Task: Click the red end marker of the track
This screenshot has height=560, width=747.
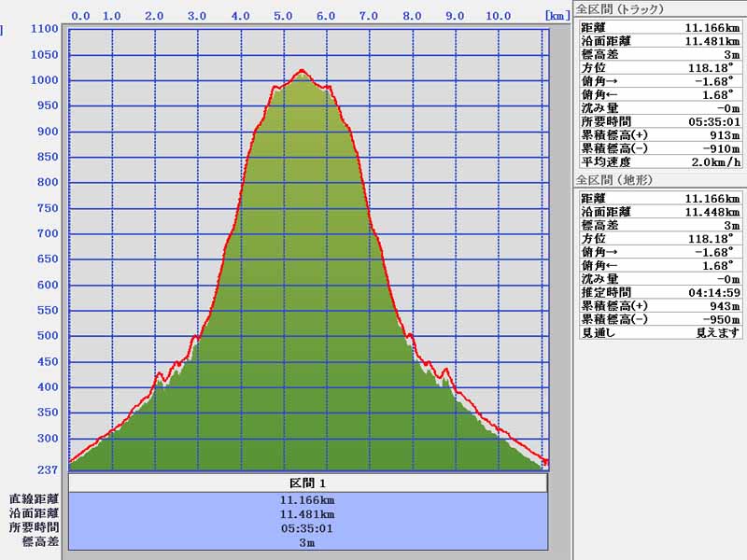Action: pos(545,463)
